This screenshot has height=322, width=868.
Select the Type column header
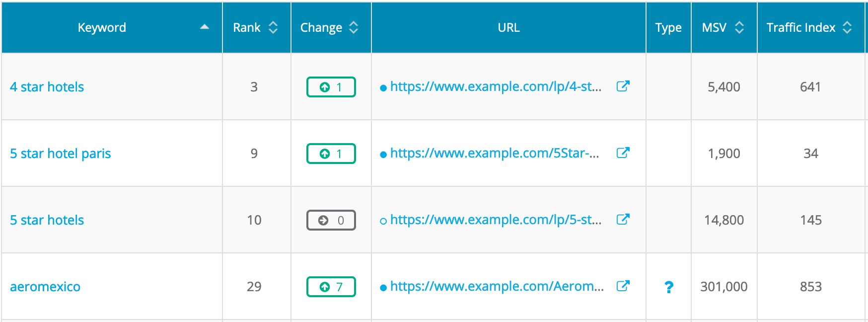[668, 27]
